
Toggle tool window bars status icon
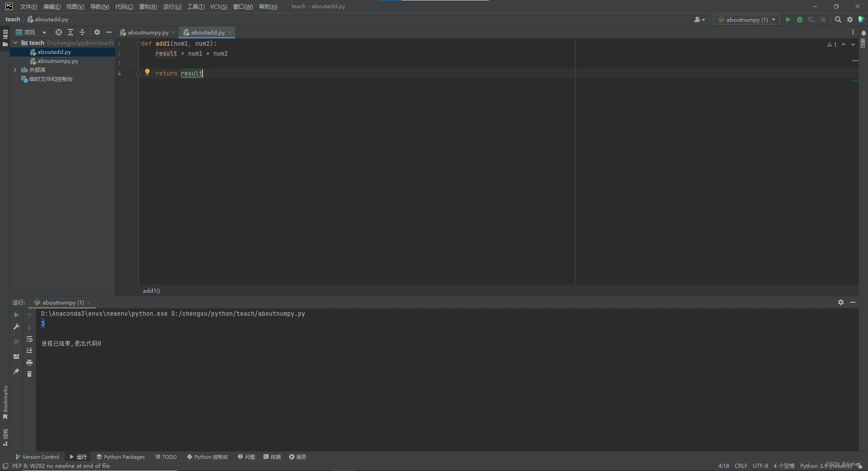click(x=5, y=466)
